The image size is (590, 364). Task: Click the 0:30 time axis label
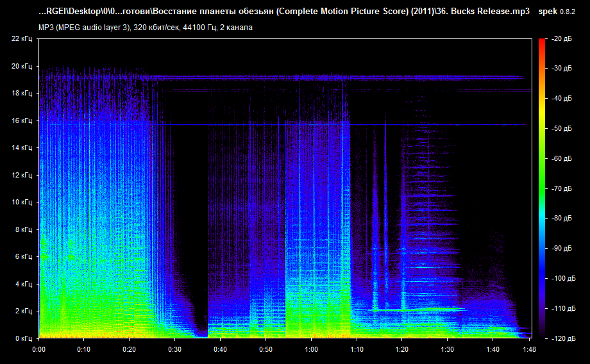click(x=174, y=349)
